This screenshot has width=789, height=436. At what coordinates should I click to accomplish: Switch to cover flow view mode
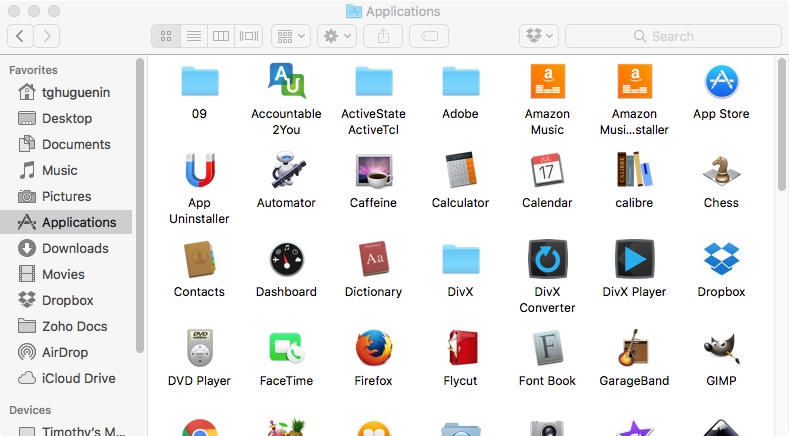249,36
